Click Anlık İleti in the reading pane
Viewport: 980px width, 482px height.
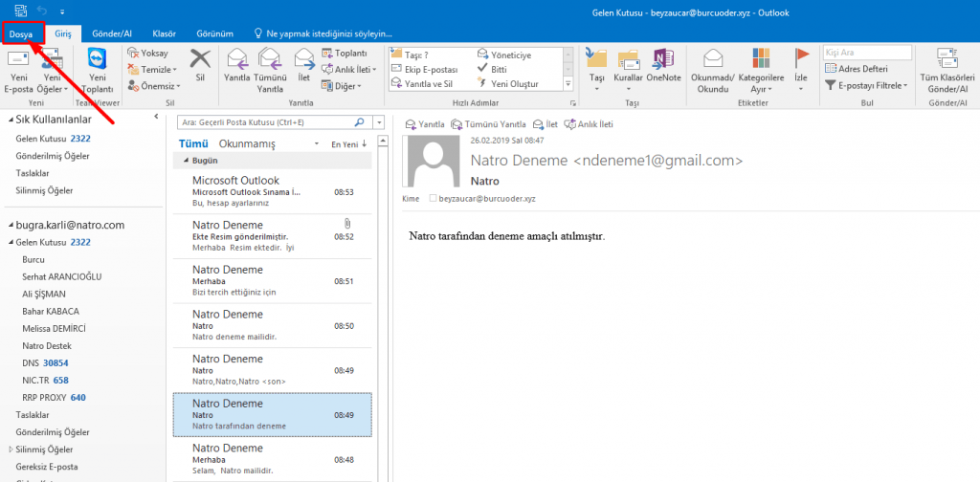point(589,124)
